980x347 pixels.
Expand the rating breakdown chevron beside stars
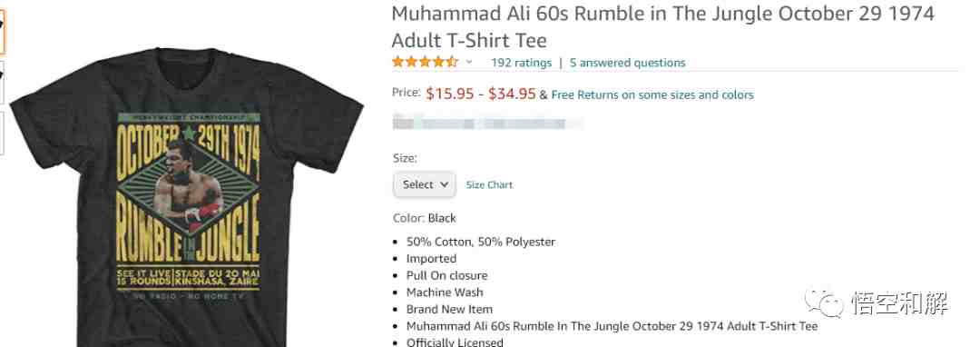tap(469, 63)
